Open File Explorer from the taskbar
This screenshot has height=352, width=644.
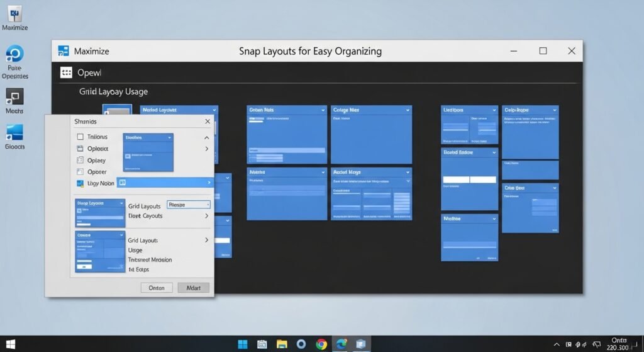(282, 344)
